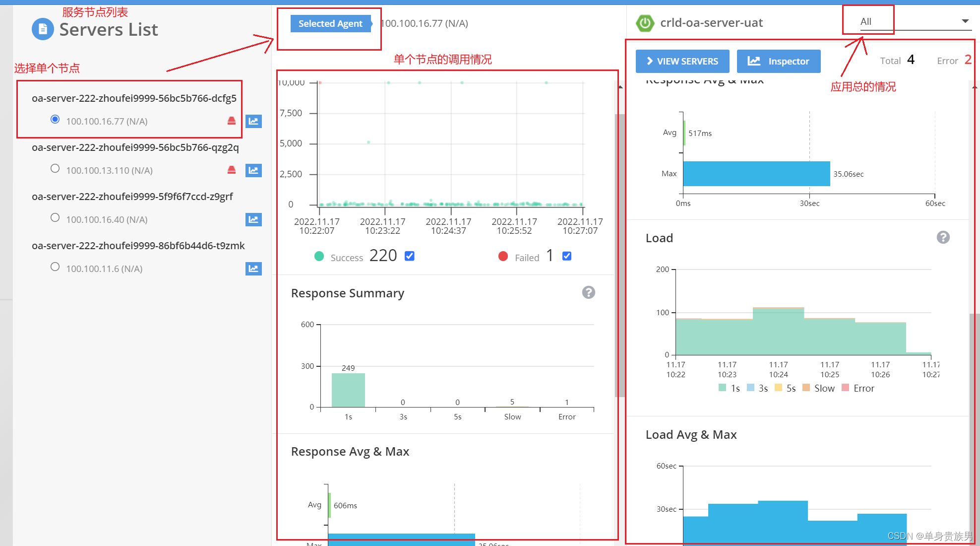Click the green crld-oa-server-uat power icon
The width and height of the screenshot is (980, 546).
point(645,23)
